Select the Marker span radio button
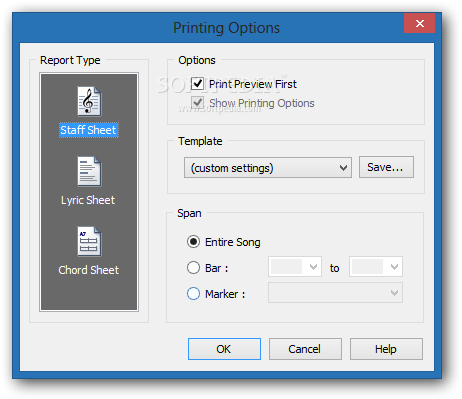The width and height of the screenshot is (462, 399). (193, 294)
